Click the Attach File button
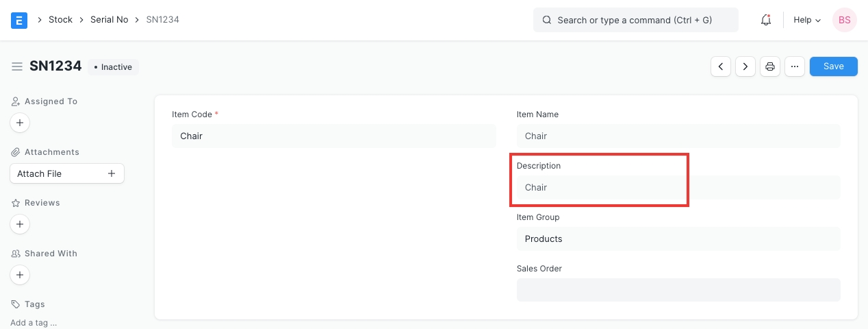The width and height of the screenshot is (868, 329). click(66, 173)
